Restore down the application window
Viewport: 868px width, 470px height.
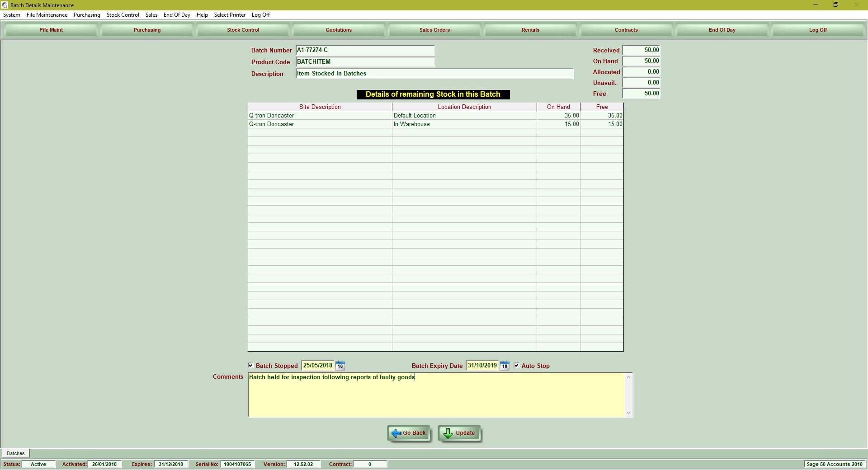(x=836, y=5)
